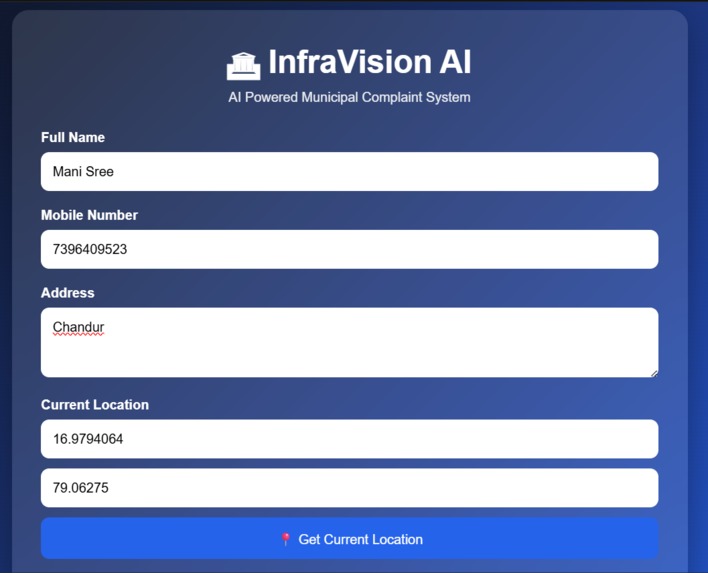Focus the Address textarea containing Chandur
This screenshot has height=573, width=708.
click(x=349, y=342)
